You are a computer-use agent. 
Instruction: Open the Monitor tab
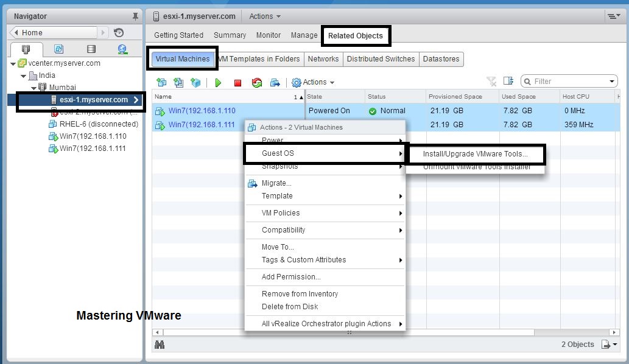pos(269,35)
